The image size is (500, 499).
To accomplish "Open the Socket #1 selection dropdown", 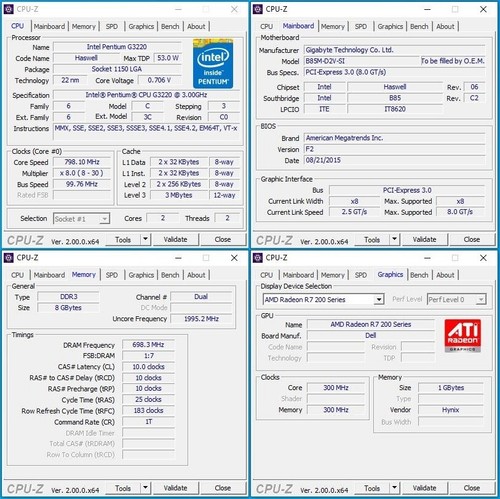I will click(105, 219).
